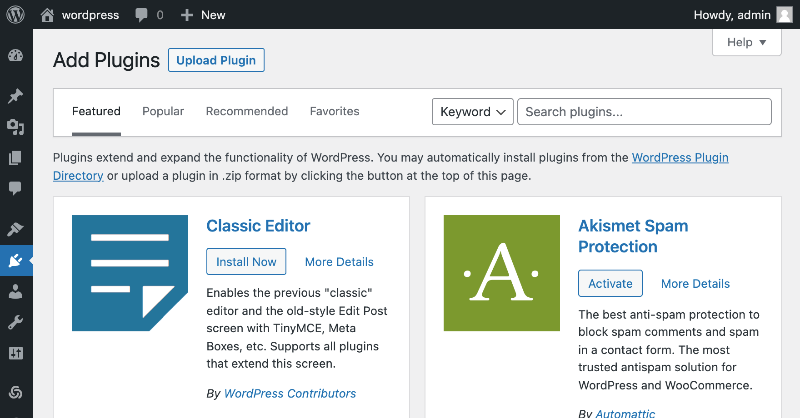800x418 pixels.
Task: Open Users sidebar icon
Action: click(16, 291)
